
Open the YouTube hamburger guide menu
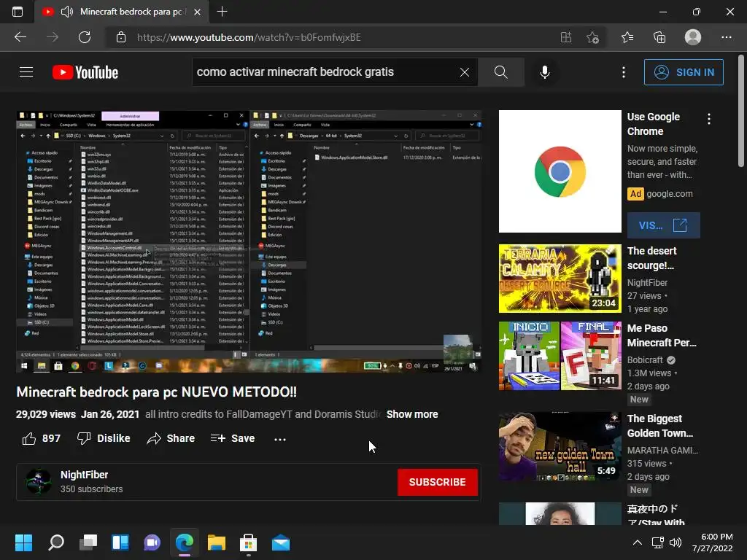(x=26, y=72)
